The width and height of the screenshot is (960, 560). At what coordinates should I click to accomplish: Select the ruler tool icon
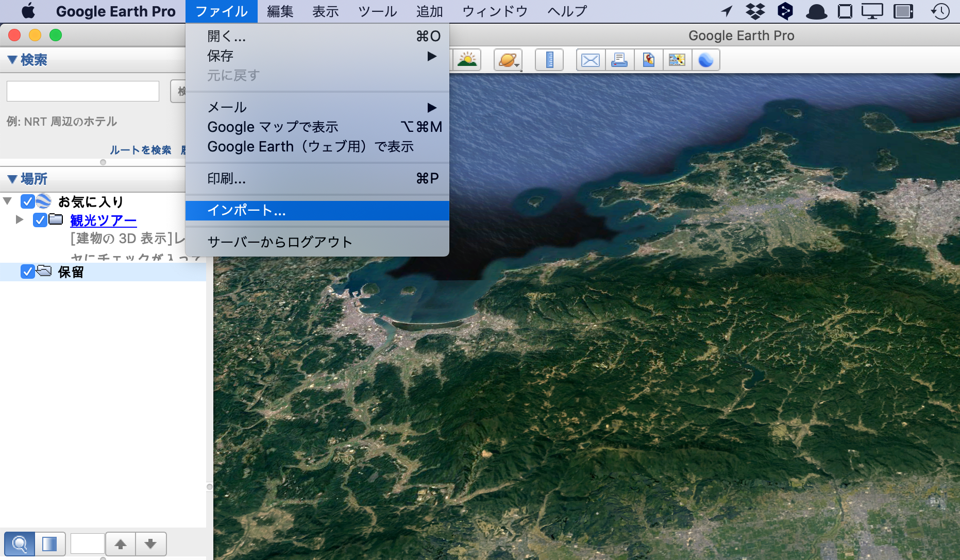tap(549, 60)
